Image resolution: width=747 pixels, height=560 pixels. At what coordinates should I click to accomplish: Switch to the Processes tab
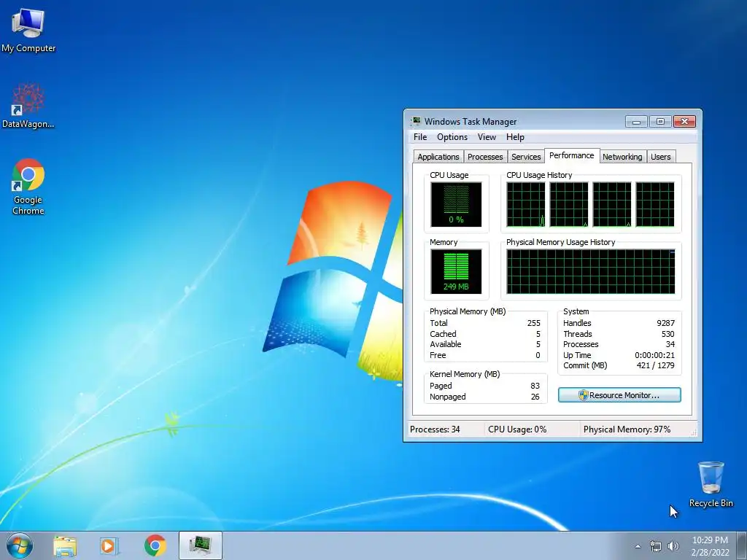(x=485, y=157)
